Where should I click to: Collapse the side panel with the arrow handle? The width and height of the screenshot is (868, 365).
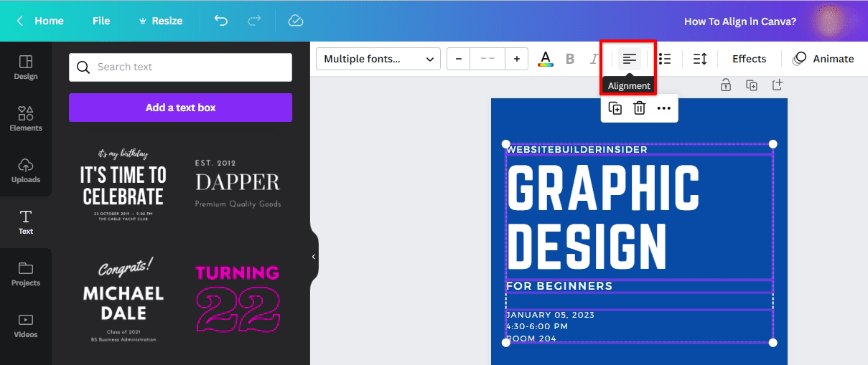click(x=313, y=257)
